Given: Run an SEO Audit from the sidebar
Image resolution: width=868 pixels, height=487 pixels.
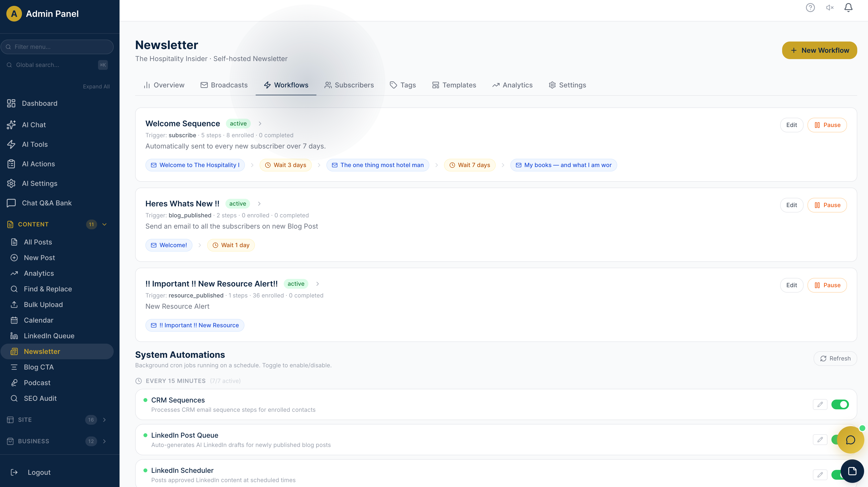Looking at the screenshot, I should (40, 398).
